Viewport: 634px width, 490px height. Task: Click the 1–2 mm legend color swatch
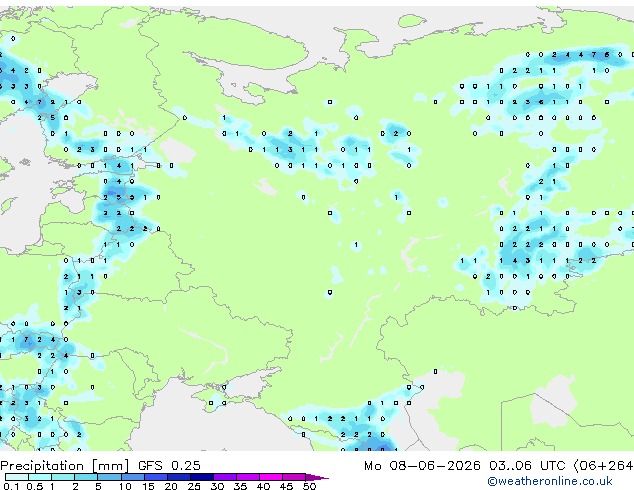pos(63,477)
